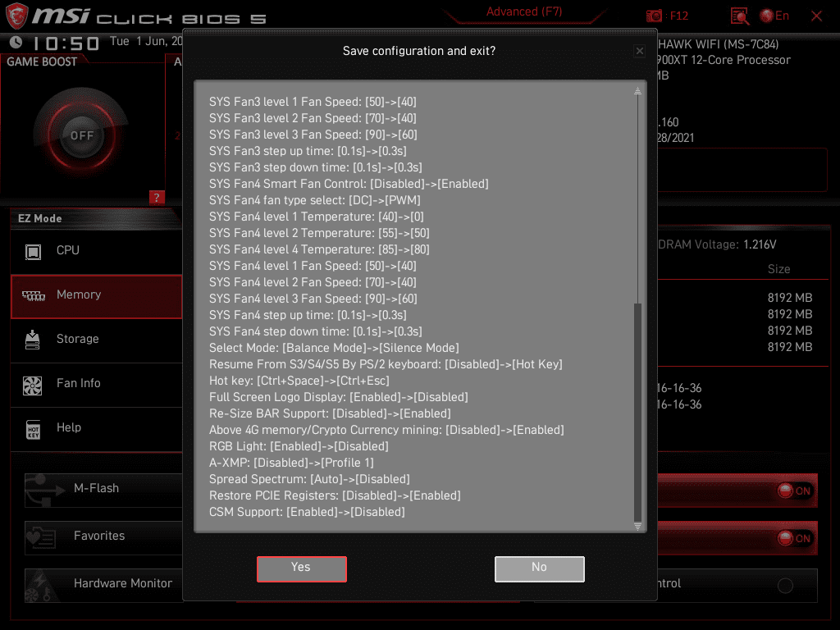Screen dimensions: 840x630
Task: Click the GAME BOOST label
Action: coord(42,62)
